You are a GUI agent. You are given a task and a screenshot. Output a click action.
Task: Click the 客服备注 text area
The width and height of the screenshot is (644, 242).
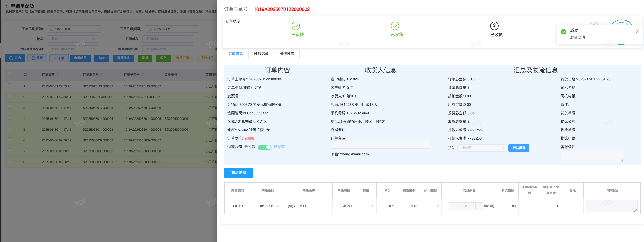[591, 156]
